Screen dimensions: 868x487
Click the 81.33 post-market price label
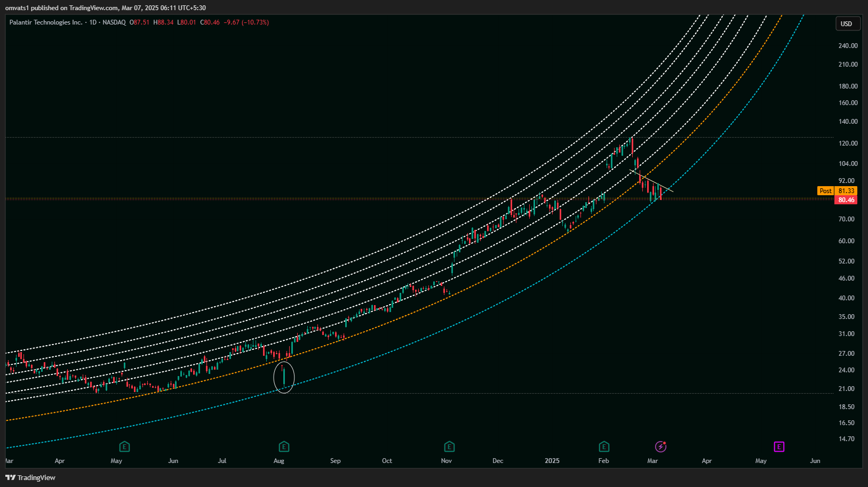pyautogui.click(x=846, y=191)
